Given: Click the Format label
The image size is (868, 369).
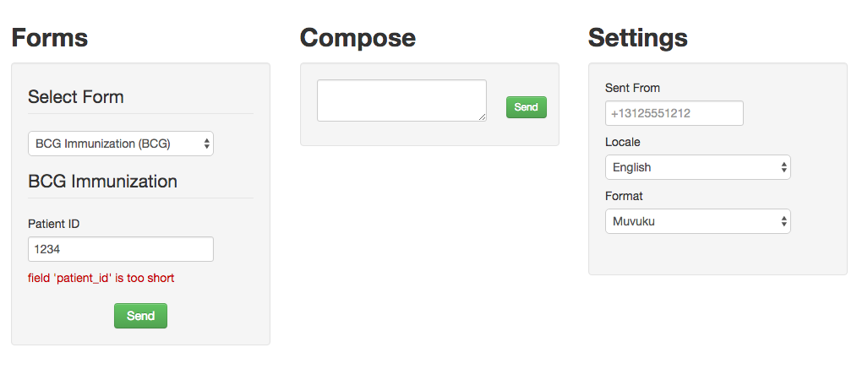Looking at the screenshot, I should point(624,197).
